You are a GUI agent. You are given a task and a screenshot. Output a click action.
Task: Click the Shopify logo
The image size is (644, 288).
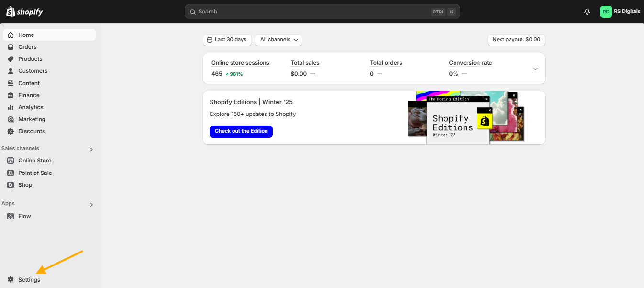[x=24, y=12]
